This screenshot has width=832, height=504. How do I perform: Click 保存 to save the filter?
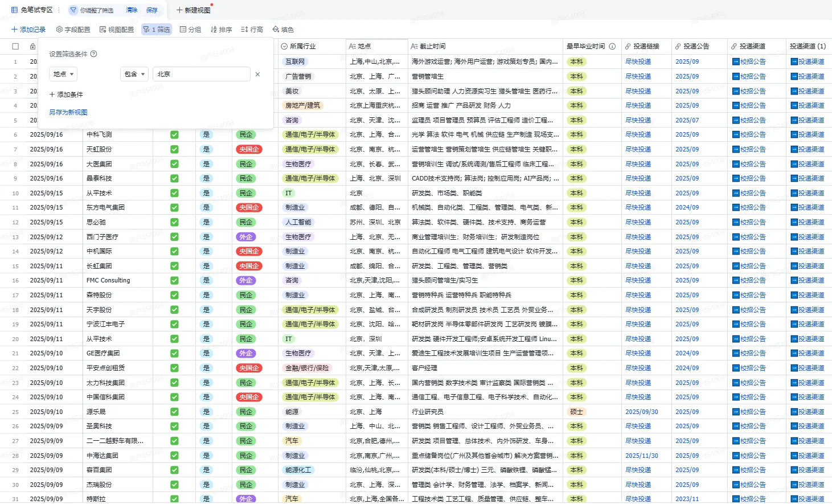(x=152, y=10)
